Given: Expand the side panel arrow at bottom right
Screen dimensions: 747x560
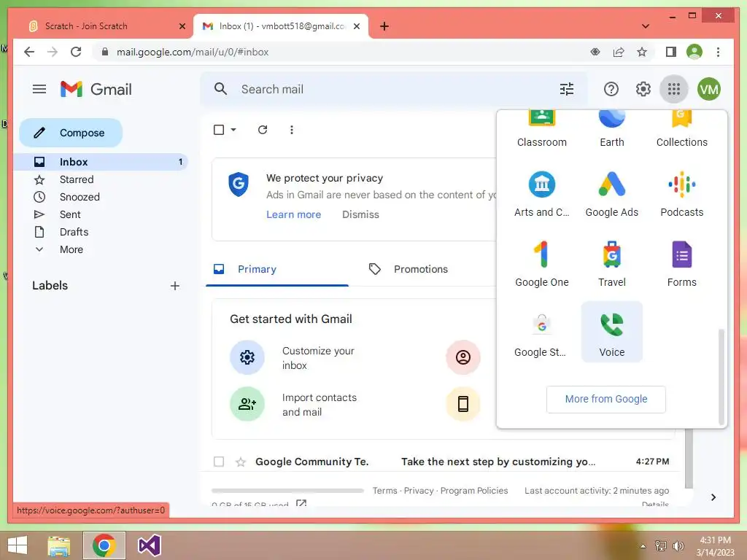Looking at the screenshot, I should pos(713,497).
